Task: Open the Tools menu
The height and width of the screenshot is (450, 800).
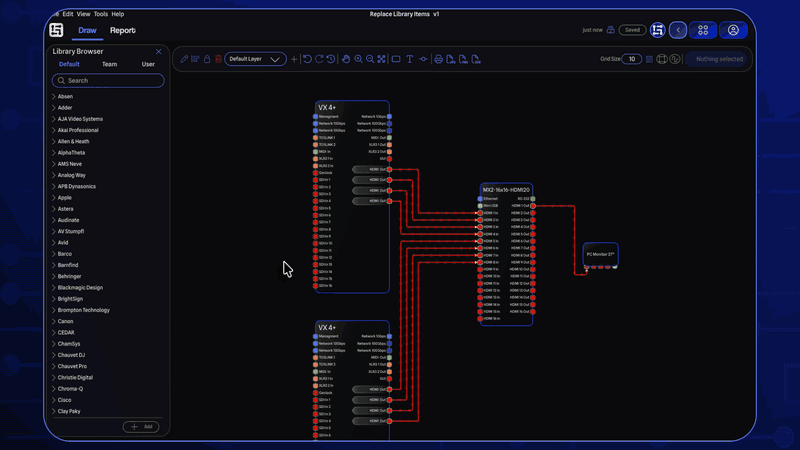Action: (x=101, y=14)
